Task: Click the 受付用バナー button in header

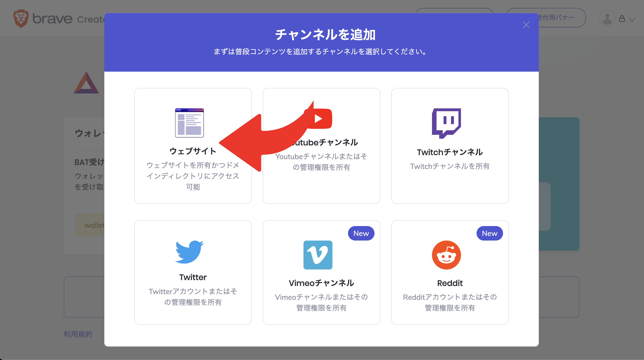Action: coord(546,18)
